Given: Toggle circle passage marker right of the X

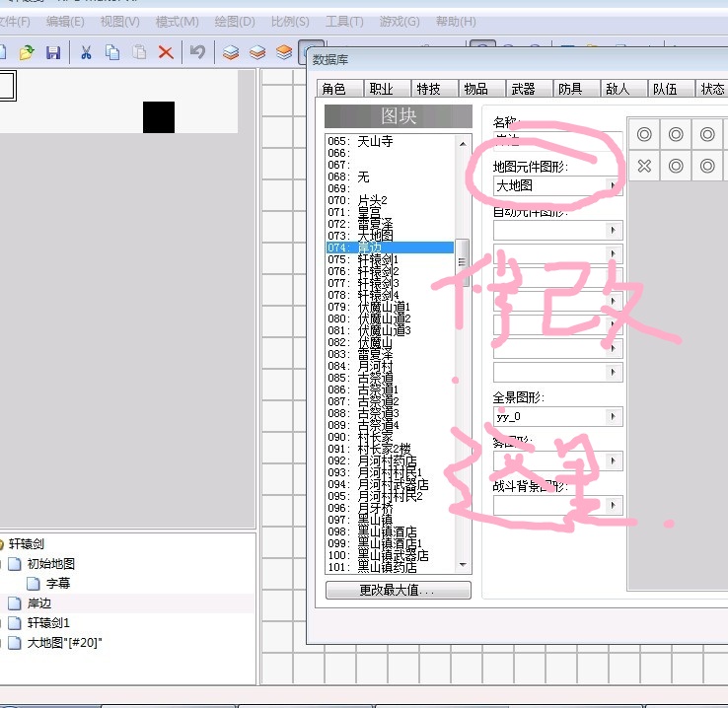Looking at the screenshot, I should [676, 166].
